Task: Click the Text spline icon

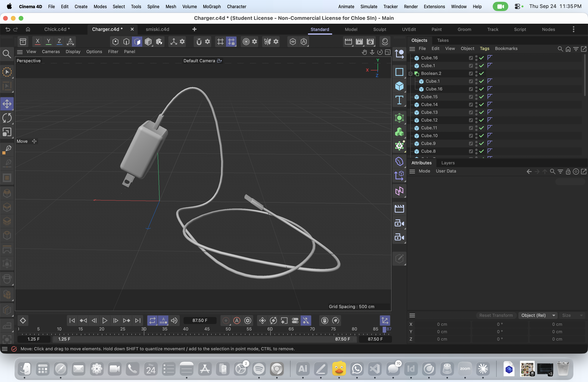Action: point(399,100)
